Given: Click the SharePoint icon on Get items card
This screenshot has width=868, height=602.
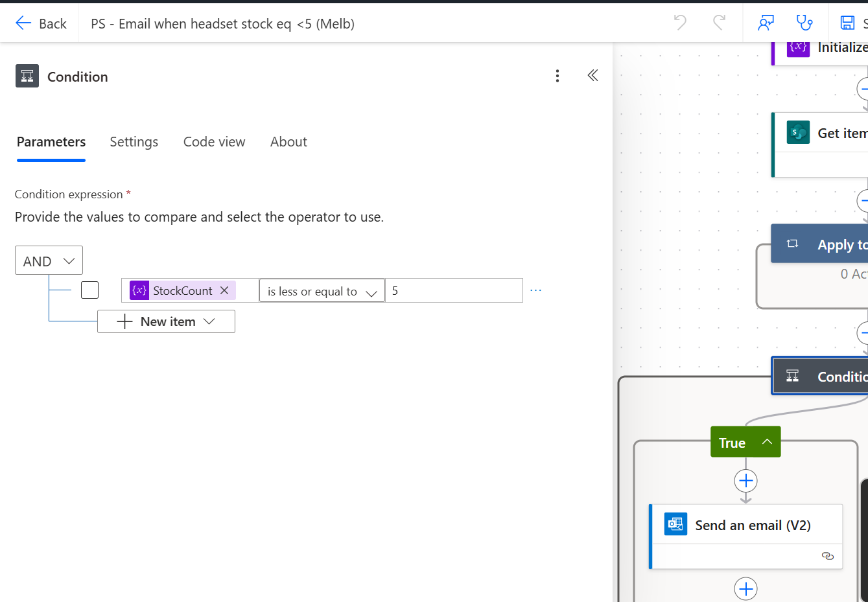Looking at the screenshot, I should click(x=798, y=132).
